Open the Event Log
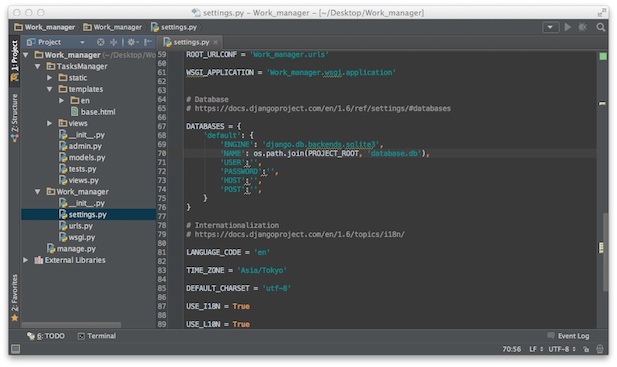This screenshot has width=617, height=367. point(568,336)
